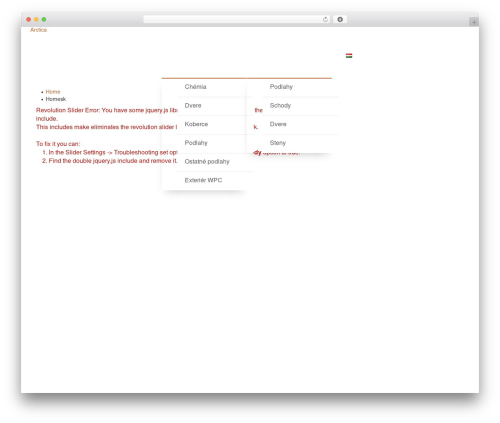Click 'Find the double jquery.js include' line
The height and width of the screenshot is (423, 500).
tap(113, 161)
